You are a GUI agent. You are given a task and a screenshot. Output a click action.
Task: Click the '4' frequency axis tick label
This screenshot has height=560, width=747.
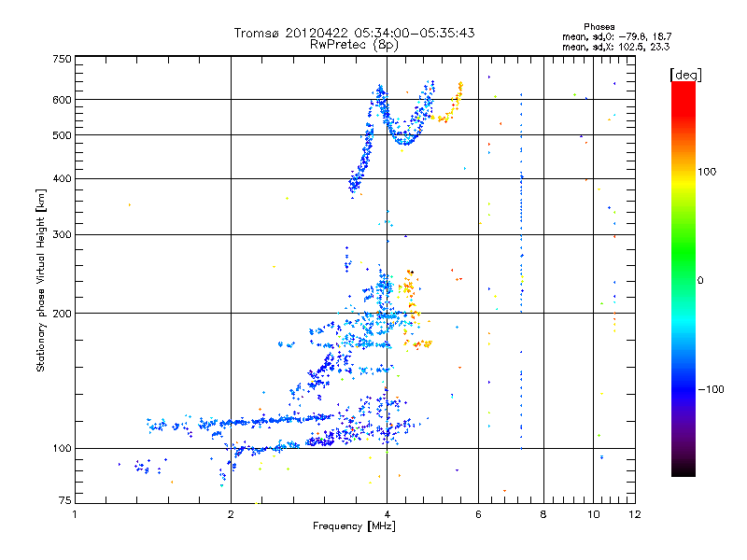(x=387, y=514)
